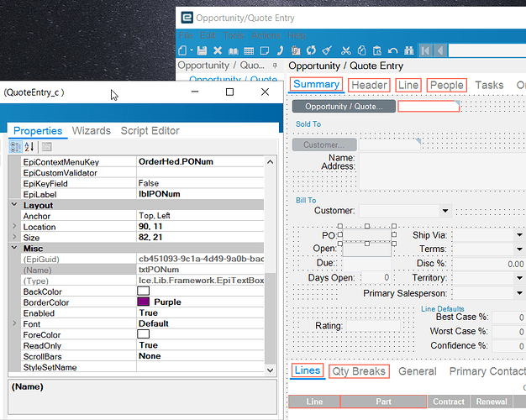Image resolution: width=526 pixels, height=420 pixels.
Task: Open the File menu
Action: [x=186, y=35]
